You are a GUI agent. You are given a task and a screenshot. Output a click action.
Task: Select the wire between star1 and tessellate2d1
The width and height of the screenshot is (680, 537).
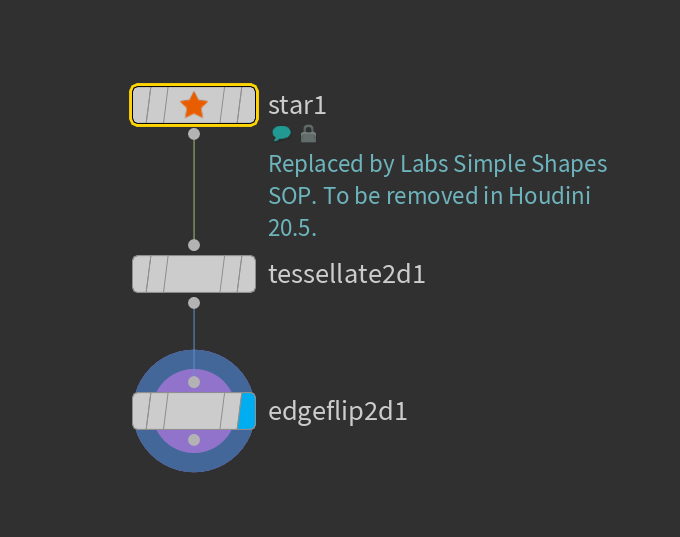tap(194, 190)
